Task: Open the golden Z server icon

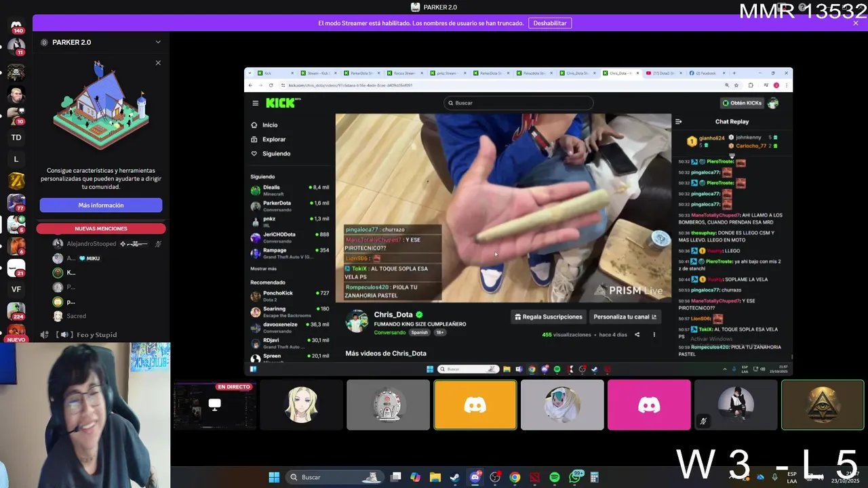Action: 16,181
